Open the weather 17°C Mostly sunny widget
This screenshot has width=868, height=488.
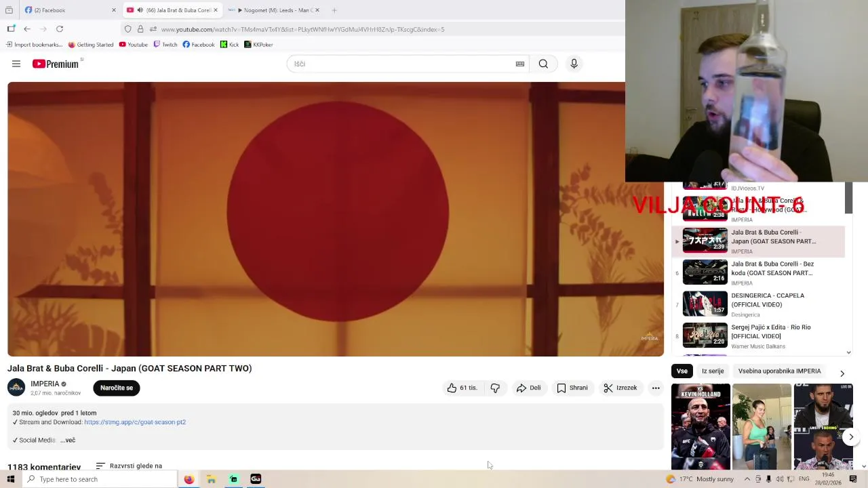click(x=700, y=479)
